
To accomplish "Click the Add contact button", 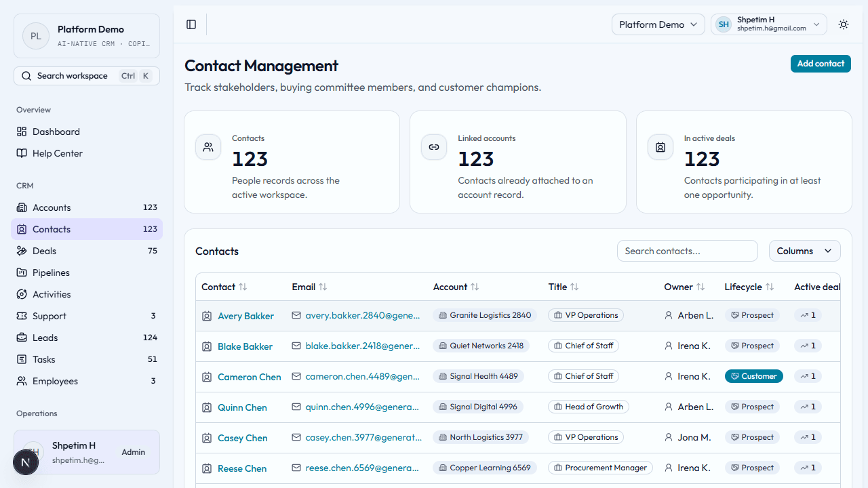I will pos(821,63).
